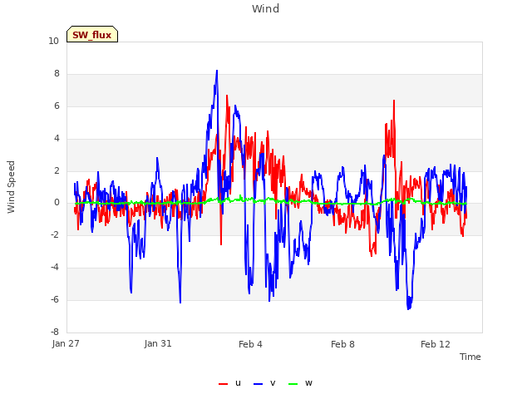Click the y-axis label -6
This screenshot has height=399, width=532.
(x=55, y=299)
